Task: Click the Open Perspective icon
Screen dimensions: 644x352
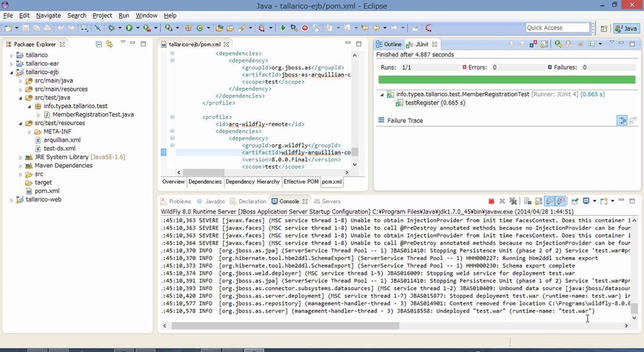Action: [x=604, y=28]
